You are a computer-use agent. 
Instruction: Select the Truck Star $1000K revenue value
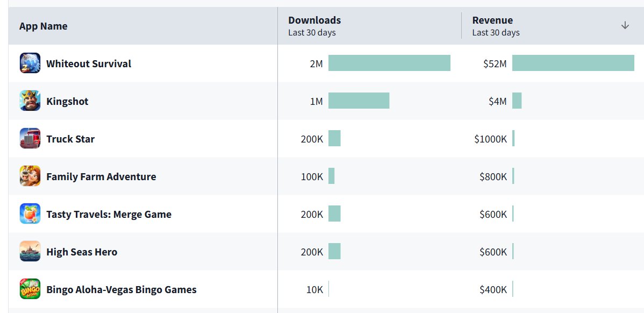pyautogui.click(x=490, y=139)
